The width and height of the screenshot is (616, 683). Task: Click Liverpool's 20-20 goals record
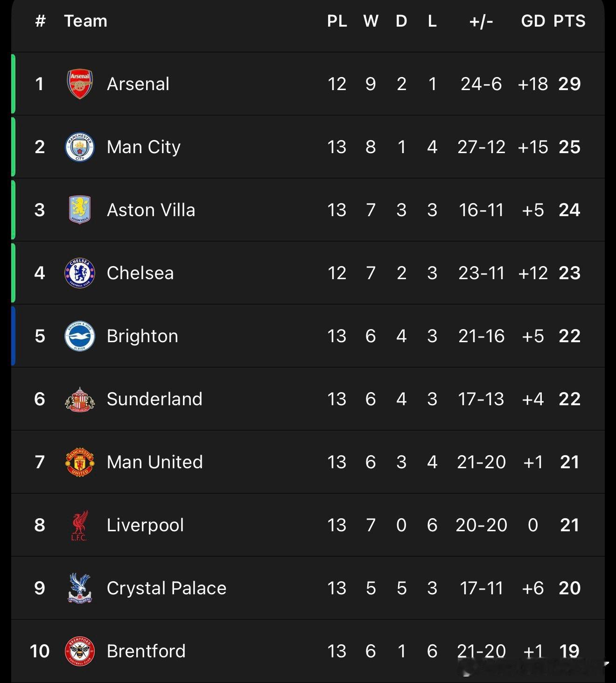pyautogui.click(x=481, y=525)
